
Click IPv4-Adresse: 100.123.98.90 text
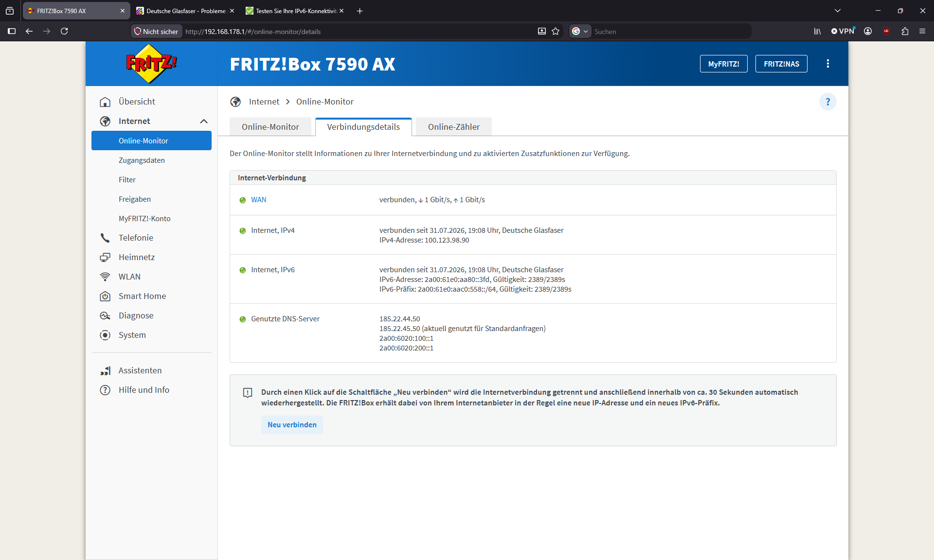[424, 240]
